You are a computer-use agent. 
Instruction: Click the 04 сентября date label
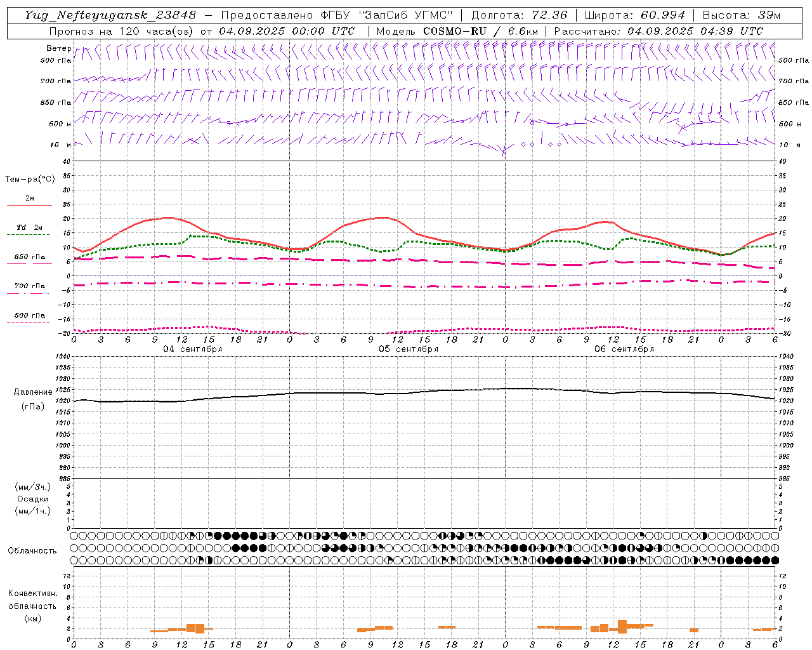tap(193, 349)
